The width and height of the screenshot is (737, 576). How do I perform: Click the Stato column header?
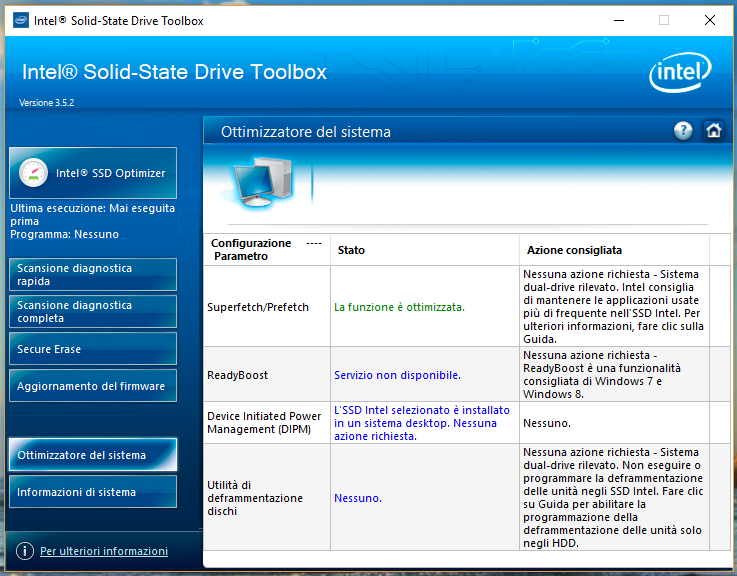point(351,250)
